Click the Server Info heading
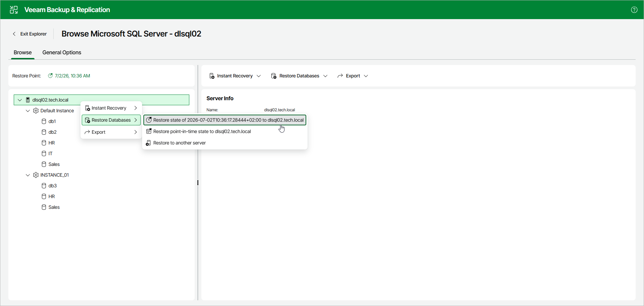 [220, 98]
